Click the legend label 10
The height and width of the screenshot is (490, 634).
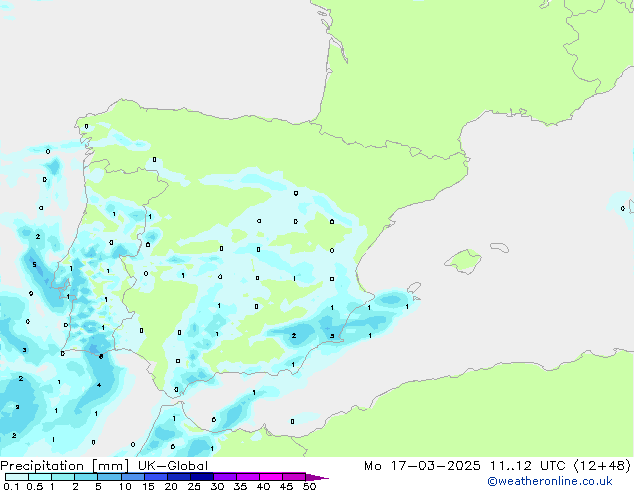[x=125, y=486]
